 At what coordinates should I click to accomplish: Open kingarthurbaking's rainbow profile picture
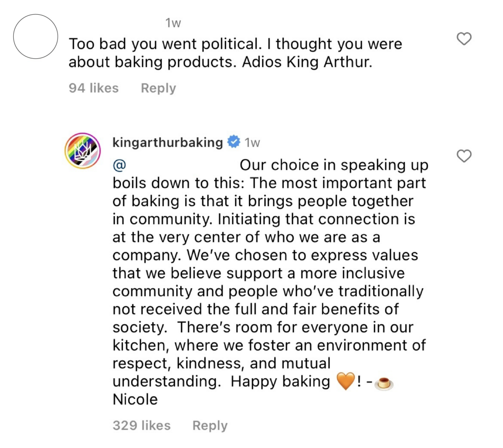[83, 151]
